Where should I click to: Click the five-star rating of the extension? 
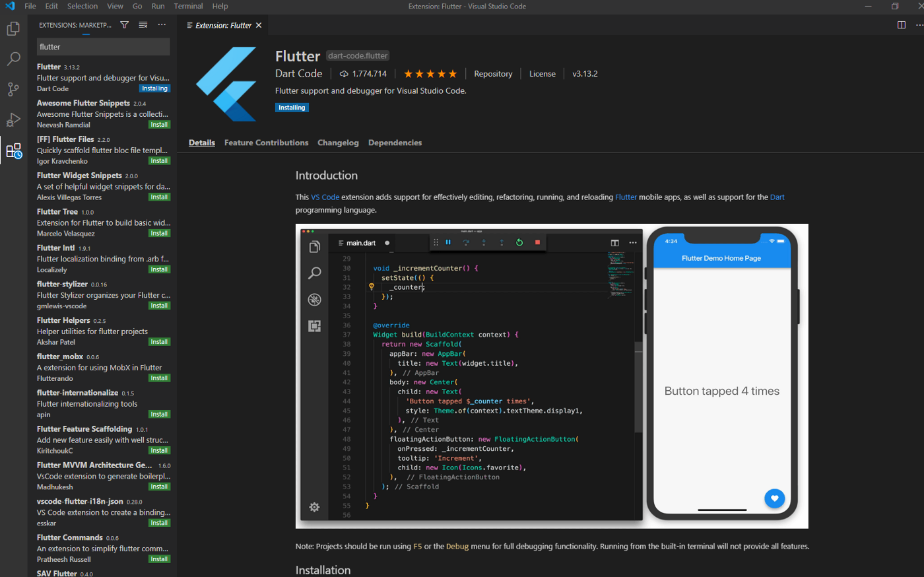[430, 74]
